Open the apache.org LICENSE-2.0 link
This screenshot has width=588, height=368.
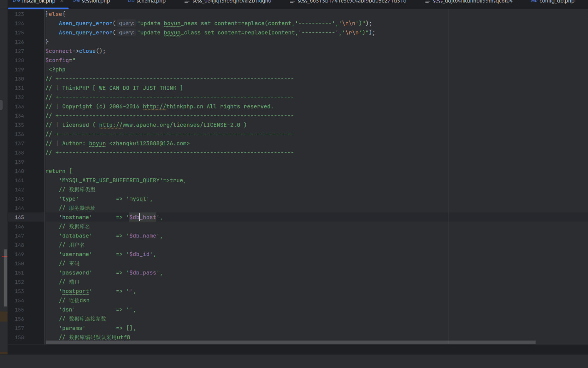click(x=170, y=125)
